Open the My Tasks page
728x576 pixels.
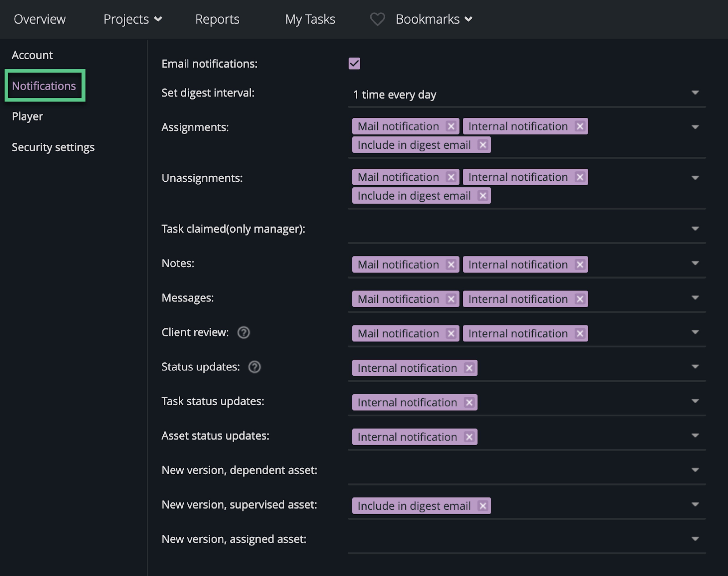tap(310, 19)
